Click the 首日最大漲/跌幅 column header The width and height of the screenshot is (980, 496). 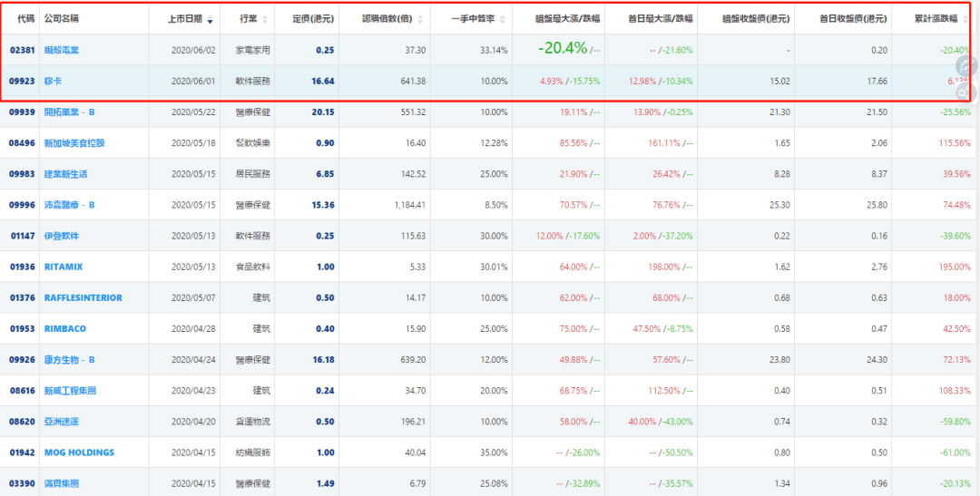point(661,19)
